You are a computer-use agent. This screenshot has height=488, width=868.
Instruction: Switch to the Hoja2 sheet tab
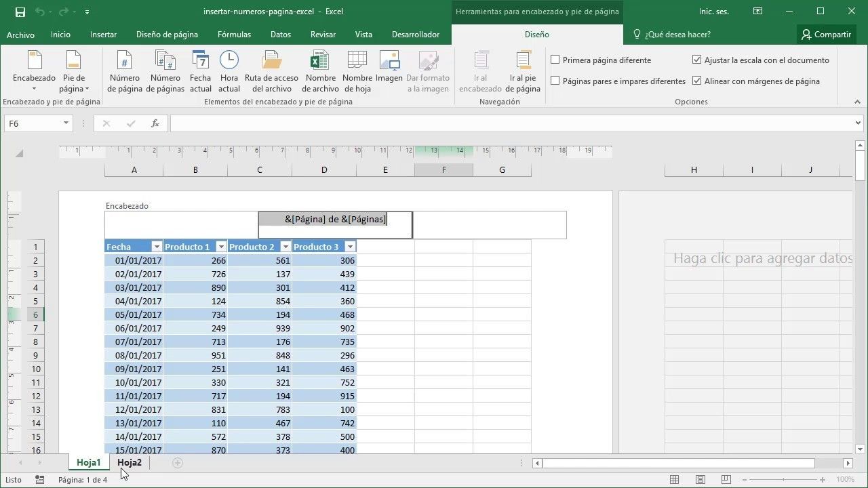point(130,462)
